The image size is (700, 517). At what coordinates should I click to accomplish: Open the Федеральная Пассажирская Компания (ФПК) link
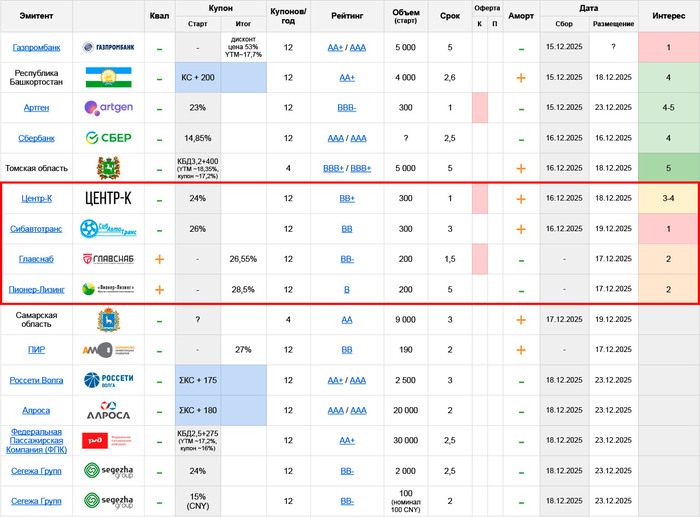click(x=36, y=440)
